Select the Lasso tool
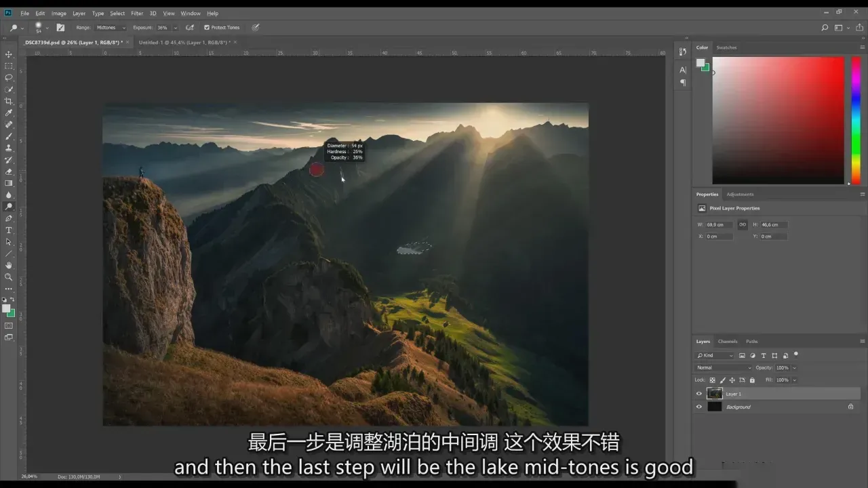This screenshot has width=868, height=488. tap(9, 77)
